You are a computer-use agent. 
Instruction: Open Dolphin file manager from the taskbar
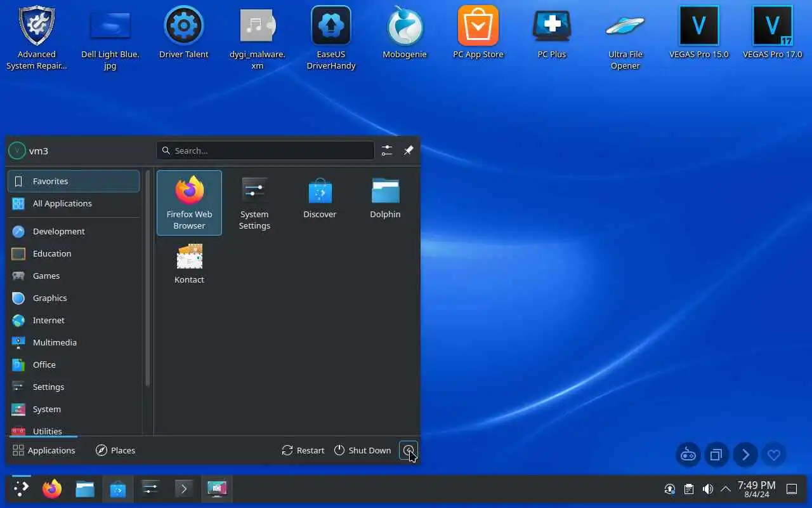pyautogui.click(x=85, y=489)
